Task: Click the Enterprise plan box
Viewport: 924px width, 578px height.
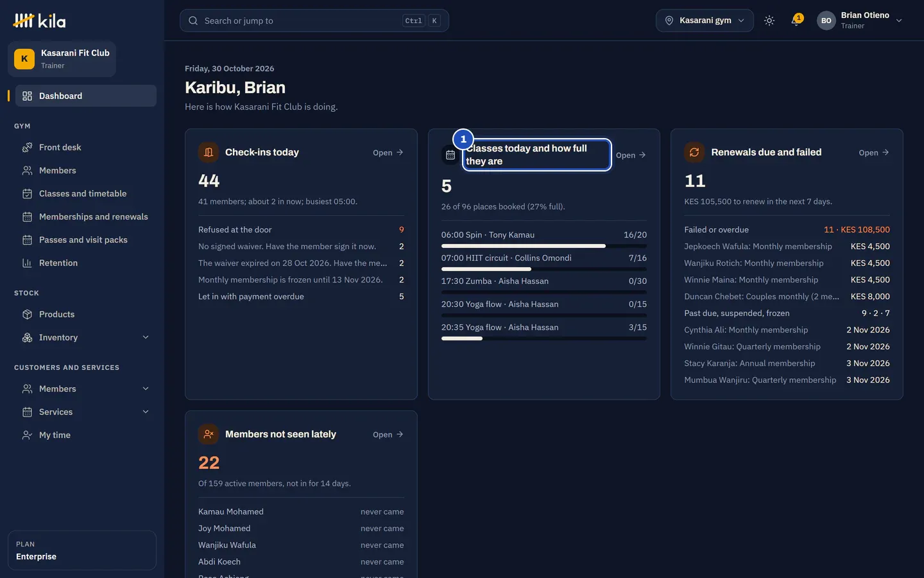Action: 82,550
